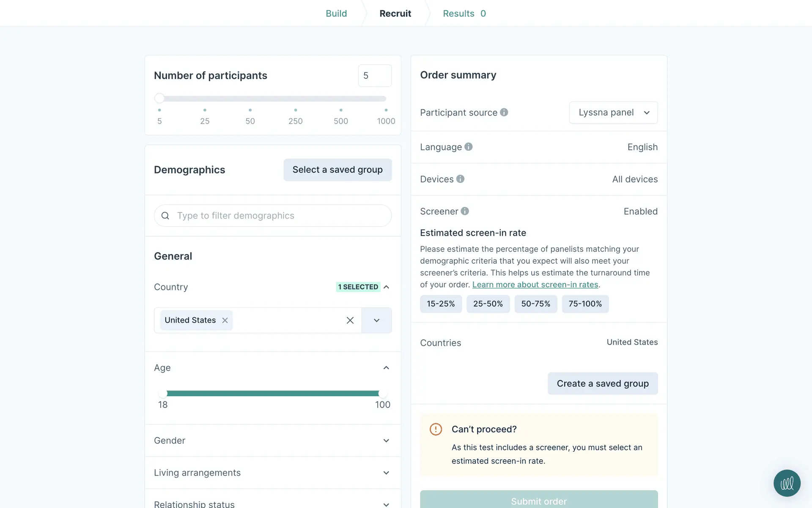This screenshot has height=508, width=812.
Task: Clear all selected countries with X
Action: pos(350,320)
